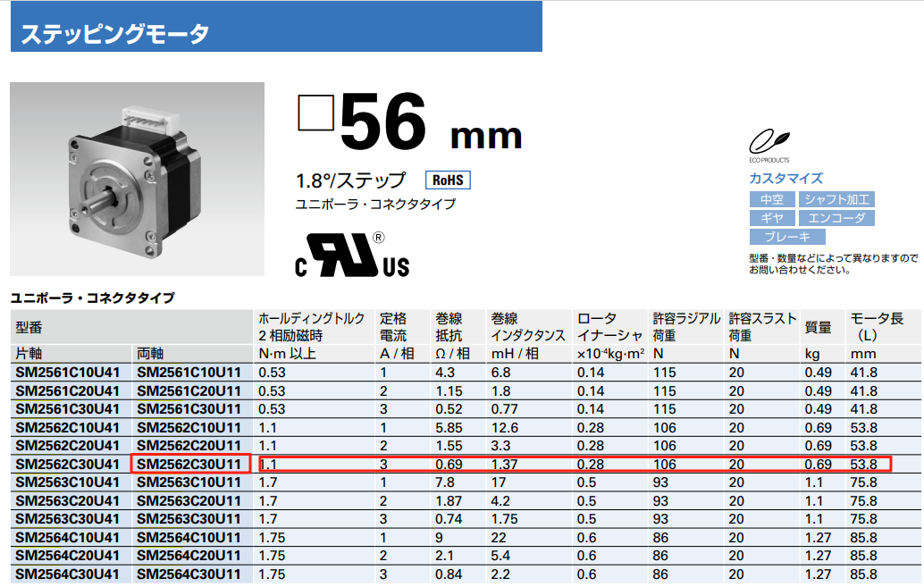Click the ギヤ customization tag

tap(771, 218)
